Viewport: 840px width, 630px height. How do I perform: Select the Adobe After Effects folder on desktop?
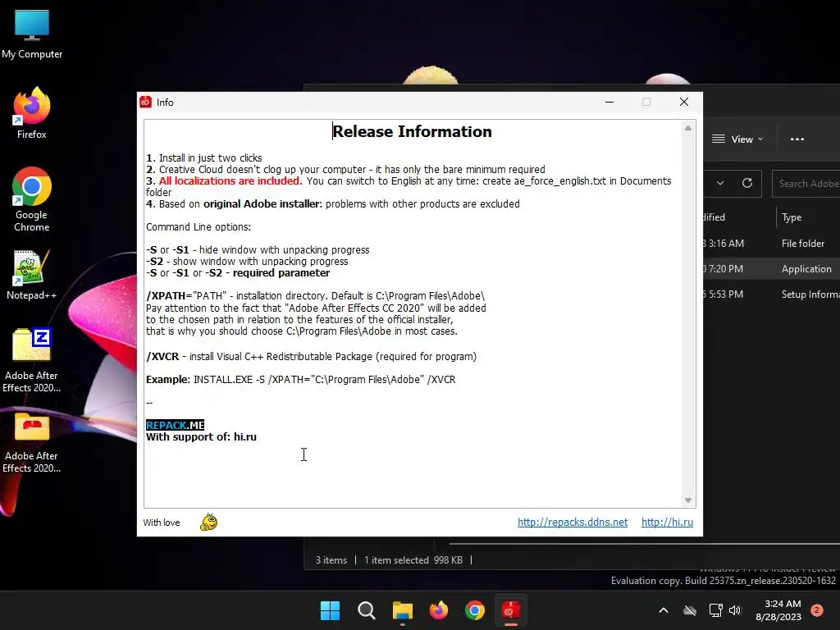point(32,442)
